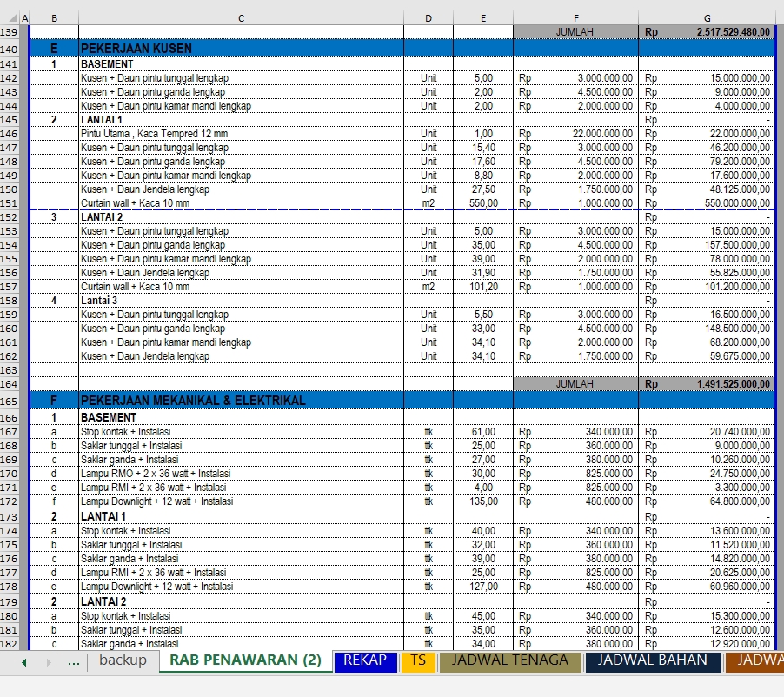Click the JUMLAH cell in row 164
Screen dimensions: 784x697
(x=575, y=383)
